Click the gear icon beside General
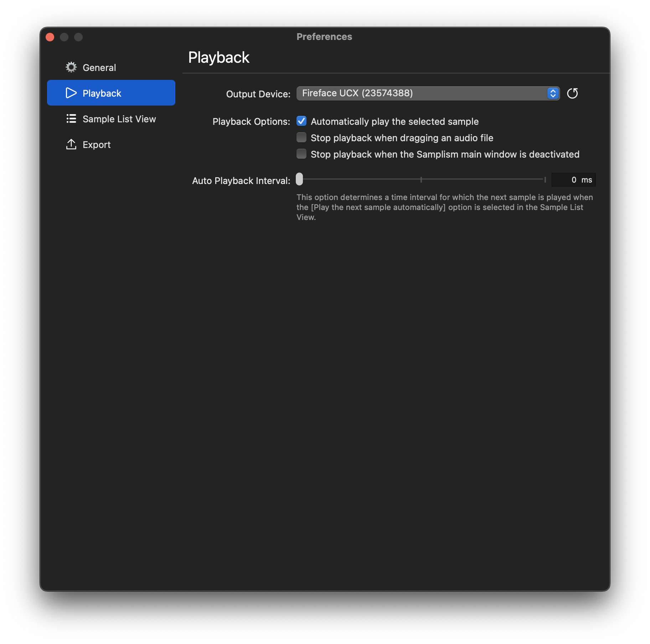Viewport: 650px width, 644px height. 71,67
